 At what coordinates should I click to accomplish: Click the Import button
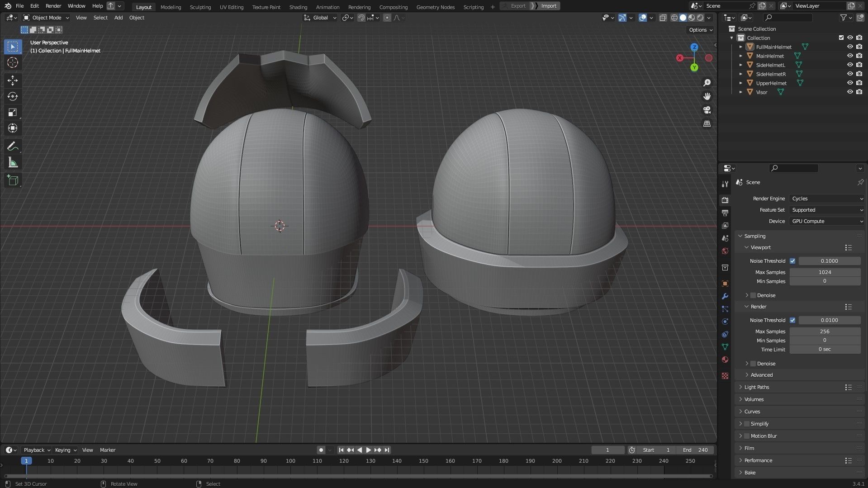point(549,6)
